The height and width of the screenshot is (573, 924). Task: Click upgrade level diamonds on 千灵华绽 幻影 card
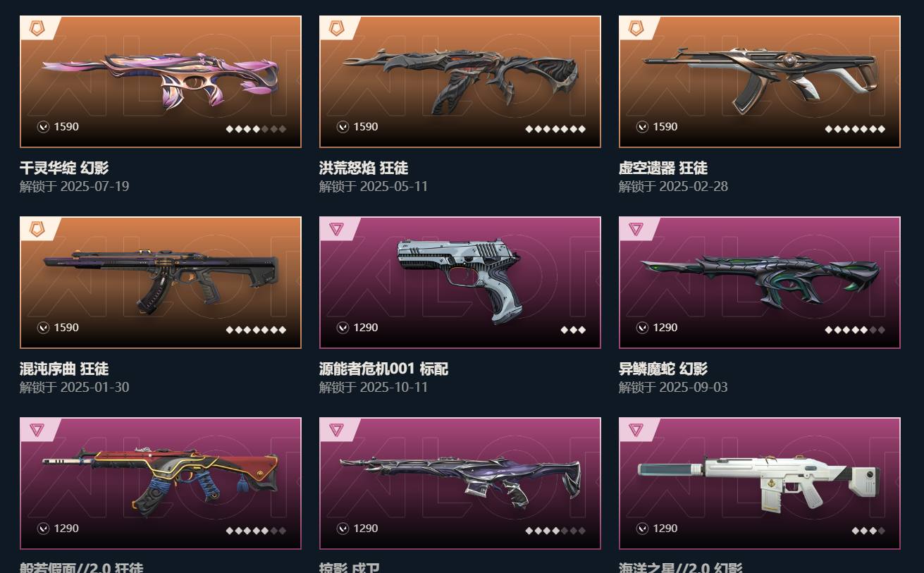tap(256, 129)
